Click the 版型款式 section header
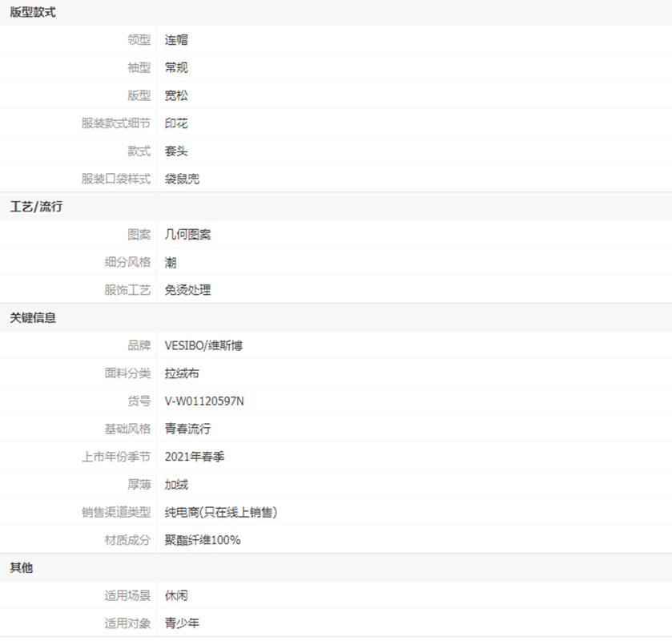 (x=33, y=13)
